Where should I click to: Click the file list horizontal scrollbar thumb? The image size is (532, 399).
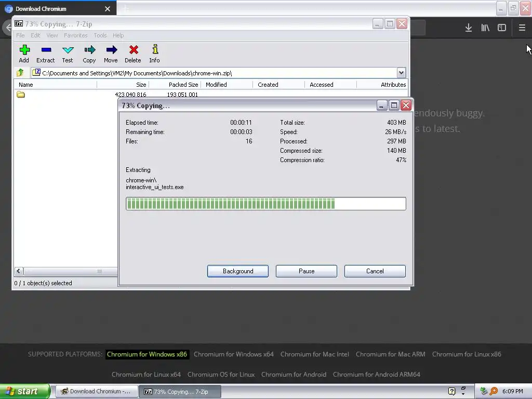tap(70, 271)
